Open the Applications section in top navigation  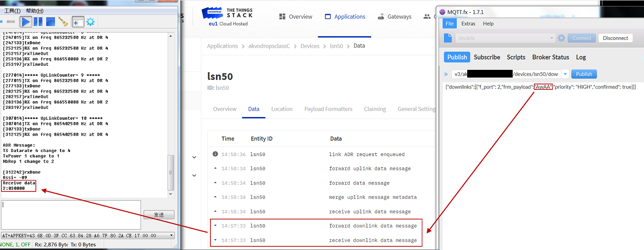pyautogui.click(x=345, y=17)
